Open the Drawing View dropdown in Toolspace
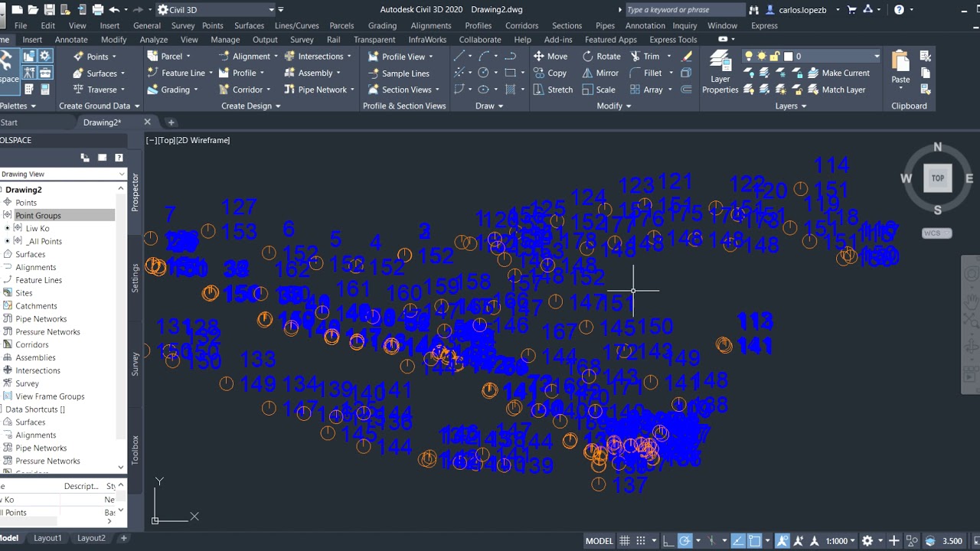 tap(62, 174)
